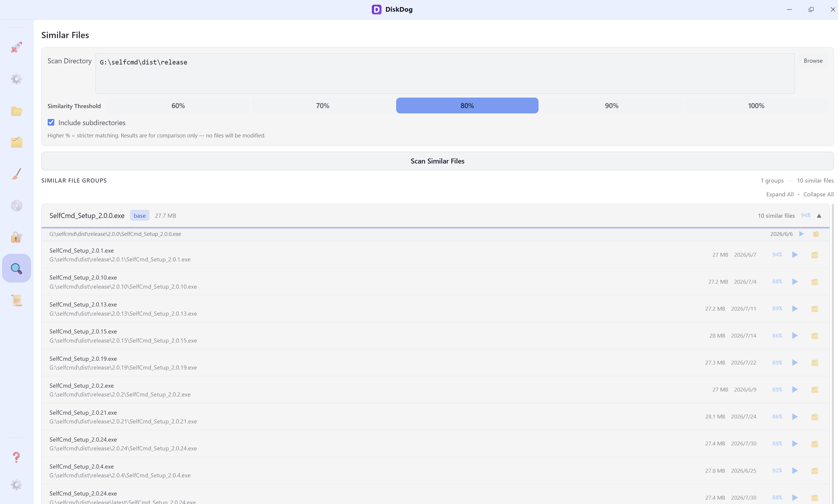Image resolution: width=838 pixels, height=504 pixels.
Task: Open folder icon for SelfCmd_Setup_2.0.2.exe
Action: click(x=815, y=389)
